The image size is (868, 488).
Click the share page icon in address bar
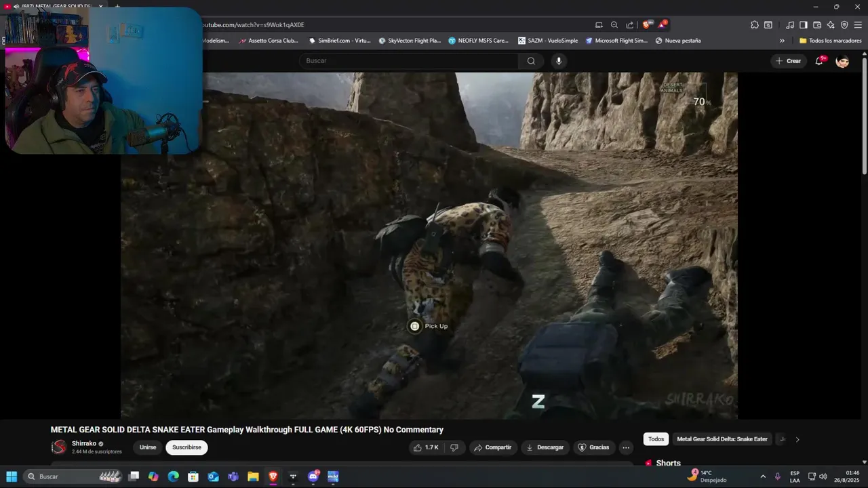[x=629, y=24]
